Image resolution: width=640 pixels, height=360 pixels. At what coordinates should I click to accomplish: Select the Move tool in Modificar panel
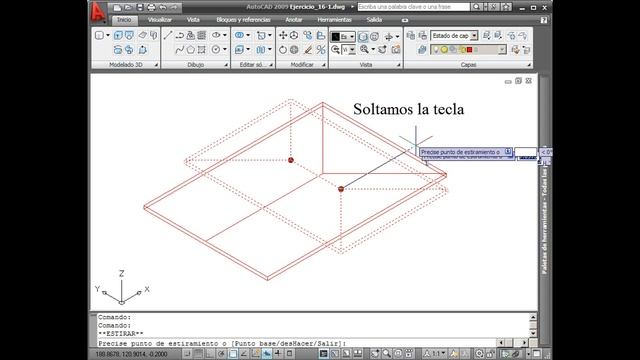[283, 36]
